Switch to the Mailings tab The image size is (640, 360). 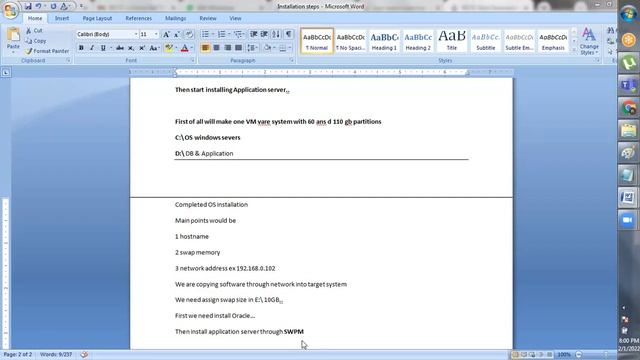tap(176, 18)
